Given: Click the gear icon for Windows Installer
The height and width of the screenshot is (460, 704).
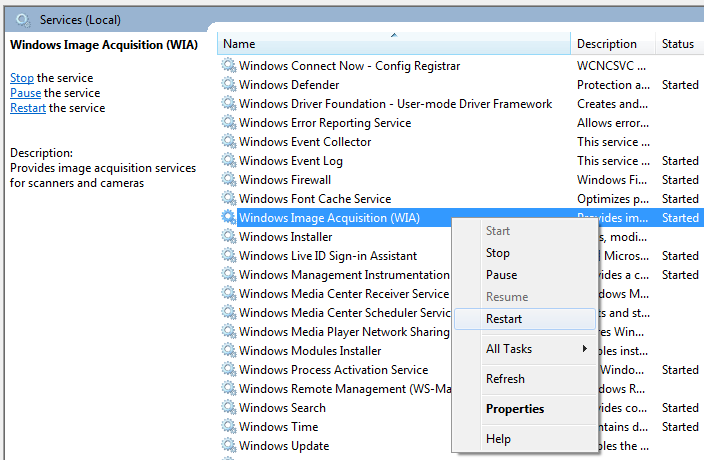Looking at the screenshot, I should [229, 237].
